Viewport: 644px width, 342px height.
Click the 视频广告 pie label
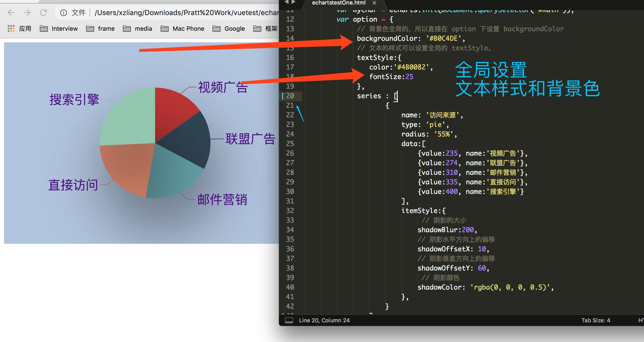[x=223, y=87]
